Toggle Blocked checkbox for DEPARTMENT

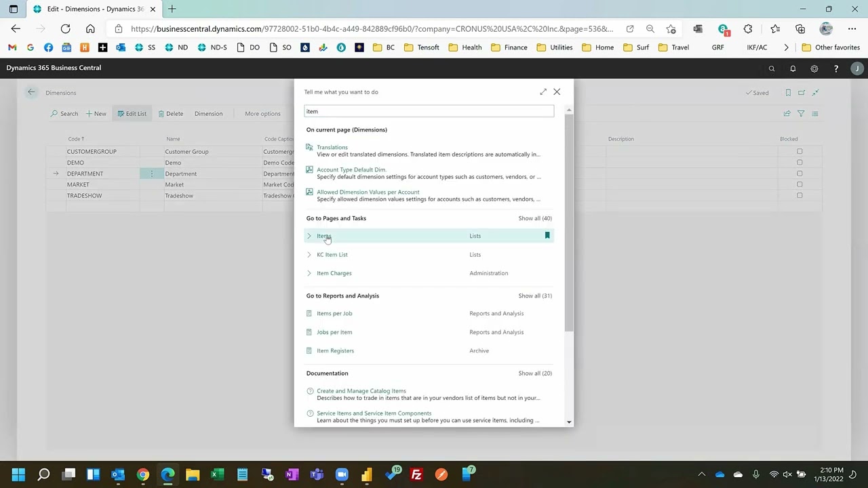pos(800,174)
